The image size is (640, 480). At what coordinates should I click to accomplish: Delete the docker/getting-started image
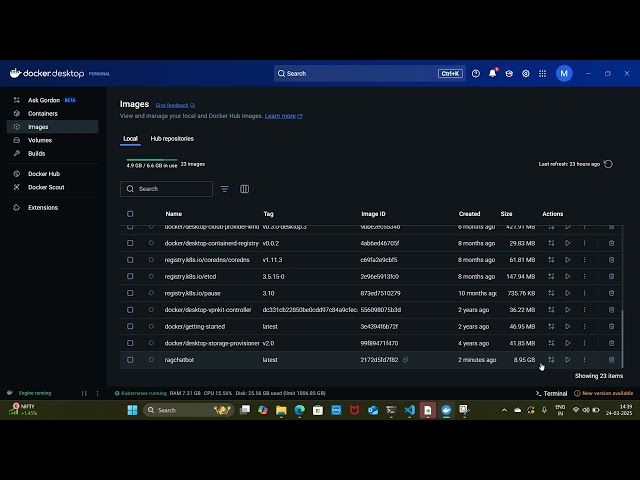point(611,327)
